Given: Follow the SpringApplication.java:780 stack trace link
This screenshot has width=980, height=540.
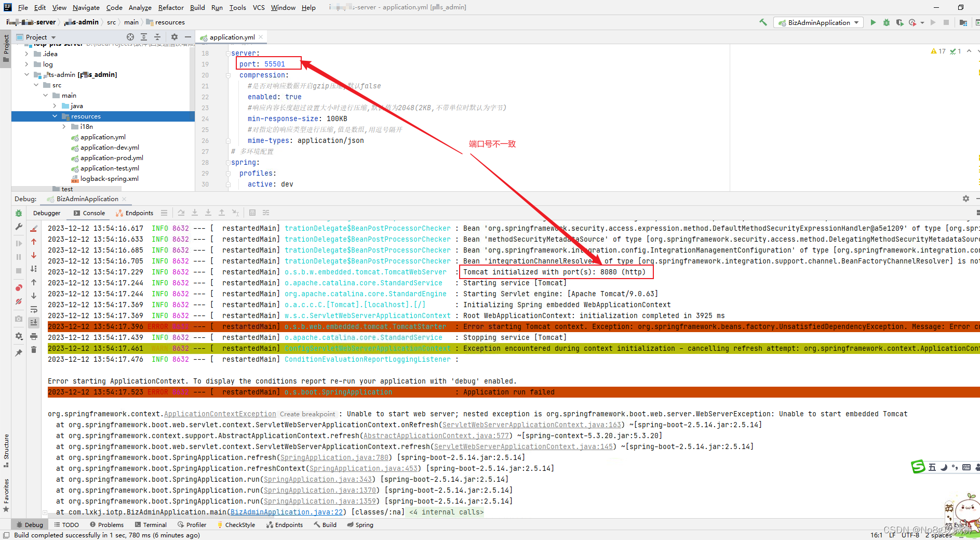Looking at the screenshot, I should [334, 457].
